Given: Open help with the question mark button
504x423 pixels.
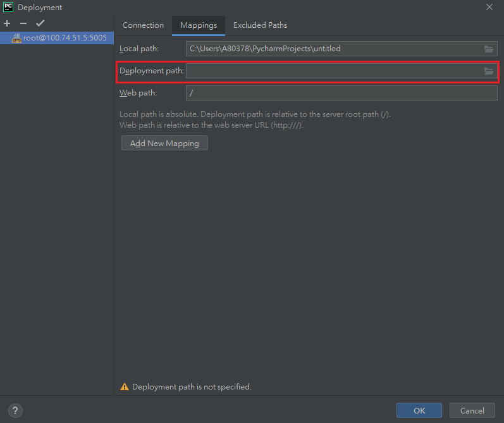Looking at the screenshot, I should point(15,410).
